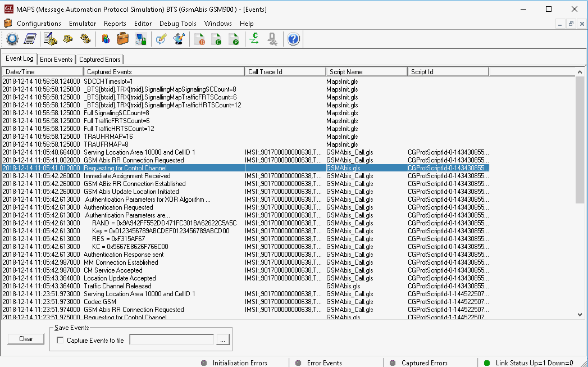Click the single telephone Call Generation icon
The width and height of the screenshot is (588, 367).
tap(66, 39)
